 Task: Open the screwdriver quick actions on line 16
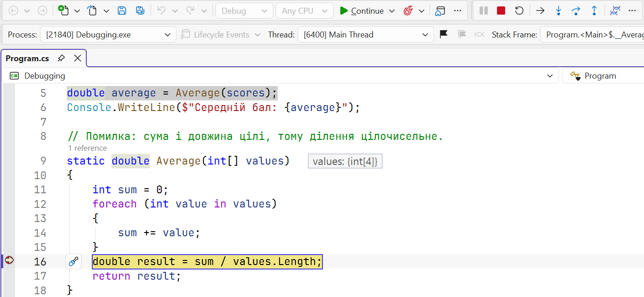(74, 262)
